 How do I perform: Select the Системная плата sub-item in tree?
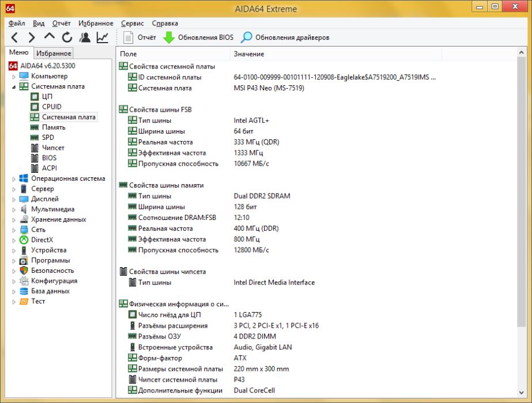coord(69,117)
